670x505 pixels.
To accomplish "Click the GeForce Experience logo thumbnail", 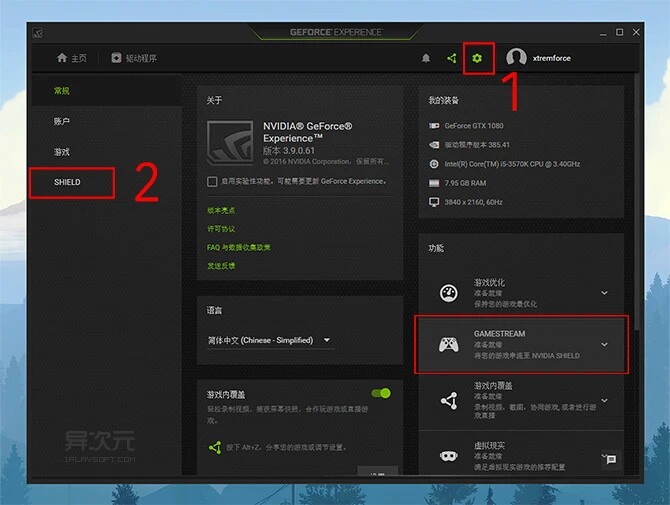I will pos(230,143).
